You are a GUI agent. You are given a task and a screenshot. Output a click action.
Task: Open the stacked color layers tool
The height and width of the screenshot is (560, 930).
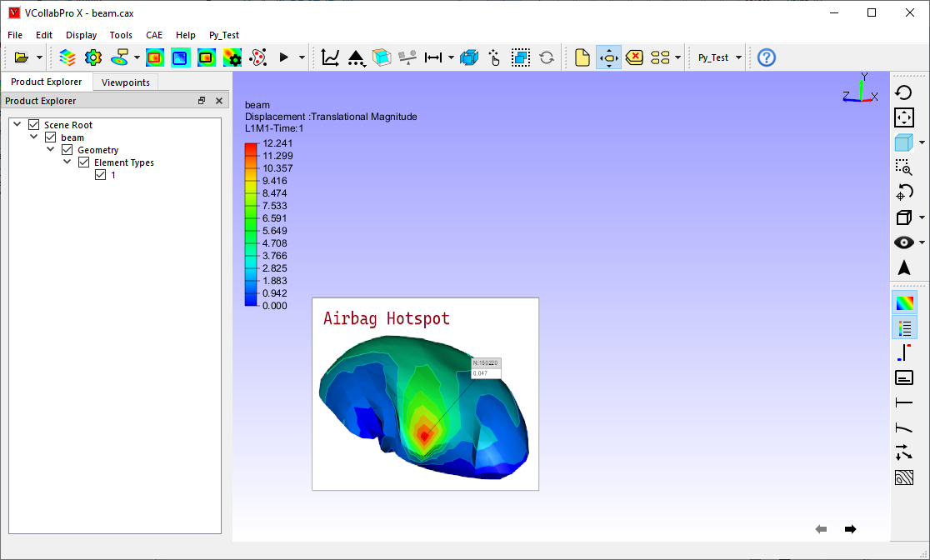tap(67, 57)
